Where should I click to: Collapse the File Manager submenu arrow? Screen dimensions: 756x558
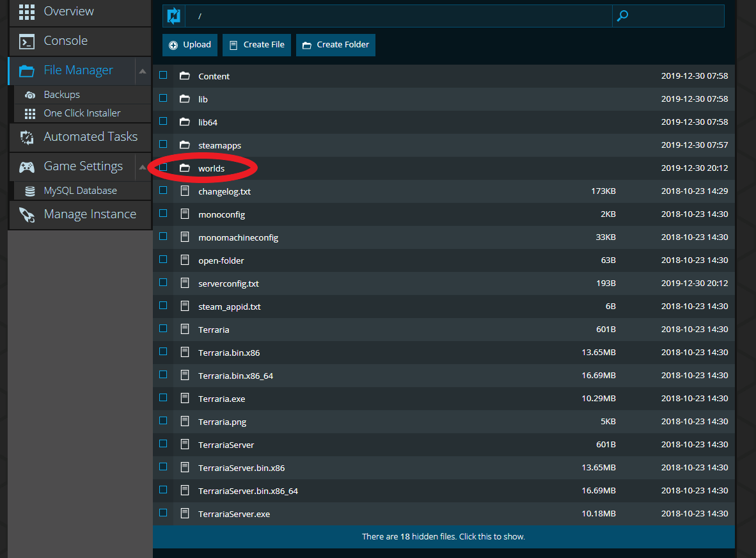pos(143,72)
